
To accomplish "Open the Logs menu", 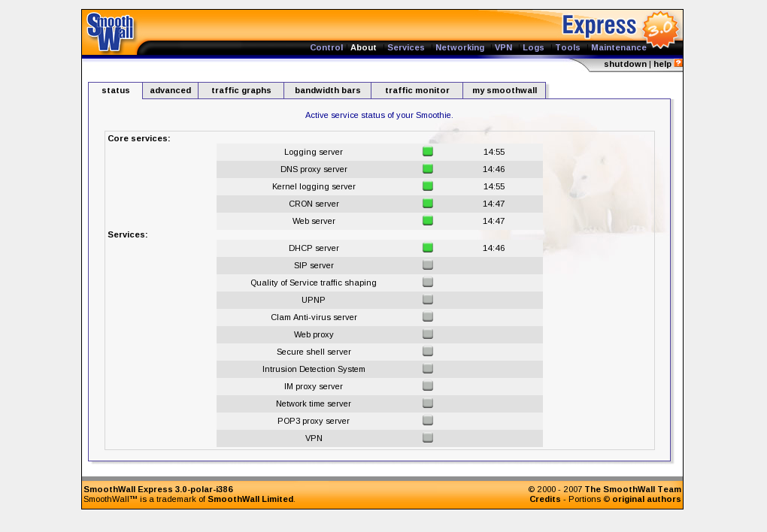I will pos(533,47).
